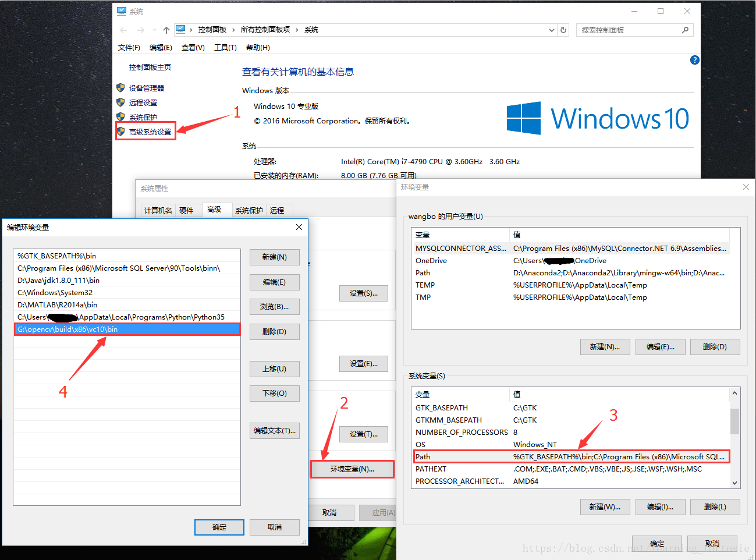Click 设置(T)... button in 系统属性
The width and height of the screenshot is (756, 560).
pyautogui.click(x=364, y=434)
